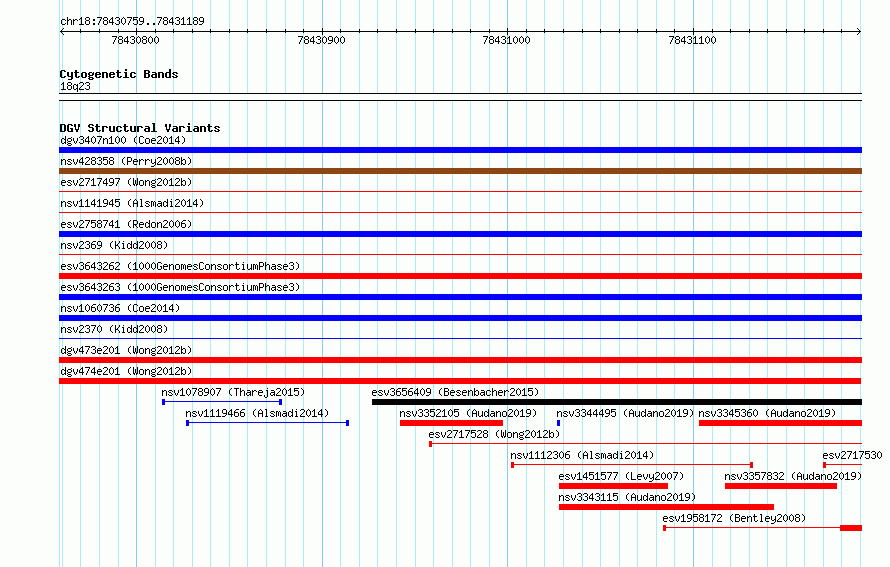Image resolution: width=890 pixels, height=567 pixels.
Task: Select the red esv3643262 variant bar
Action: click(x=460, y=276)
